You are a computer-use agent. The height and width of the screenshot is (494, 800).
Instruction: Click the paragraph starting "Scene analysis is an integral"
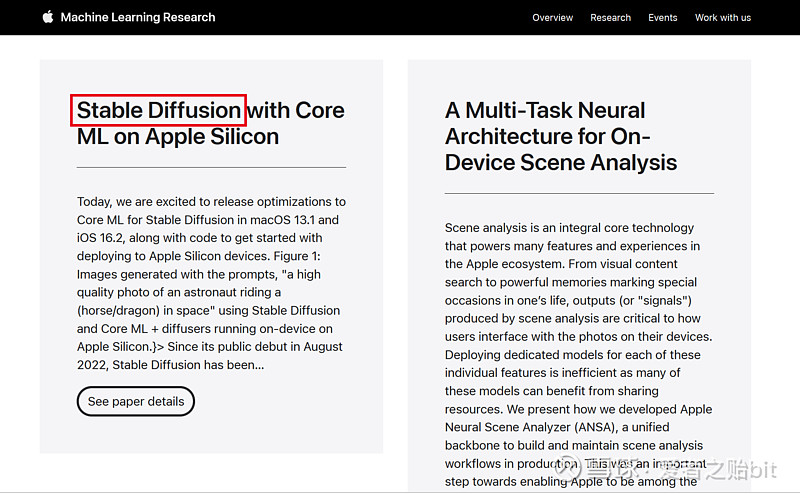pyautogui.click(x=579, y=355)
